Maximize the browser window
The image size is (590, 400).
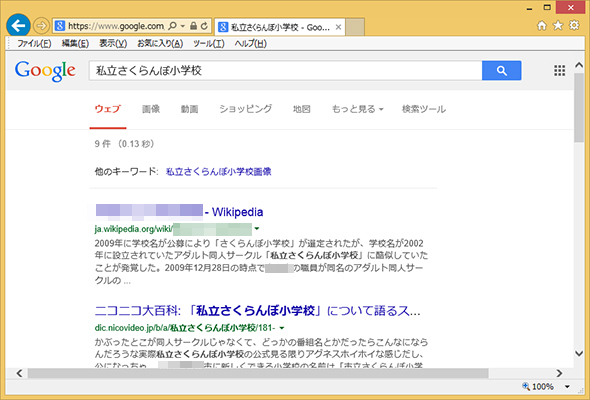(547, 7)
